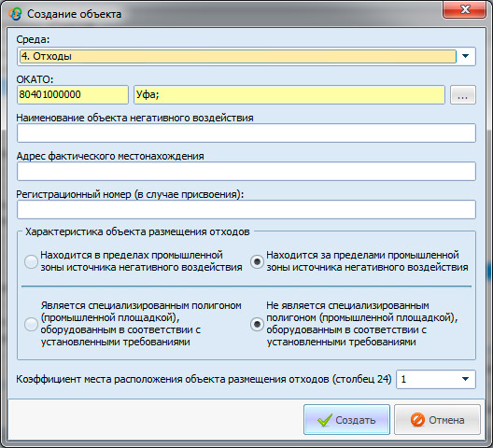Select 'Находится в пределах промышленной зоны' option

tap(31, 261)
